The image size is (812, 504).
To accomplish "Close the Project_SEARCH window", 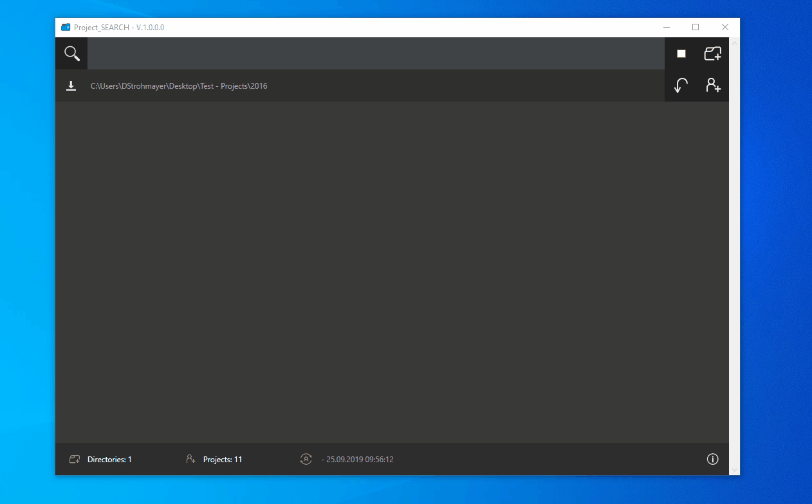I will click(725, 28).
